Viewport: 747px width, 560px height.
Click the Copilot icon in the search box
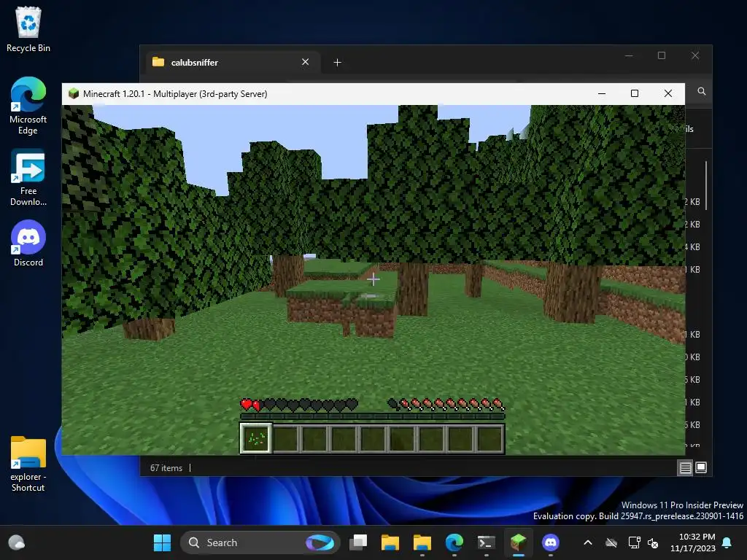[320, 542]
